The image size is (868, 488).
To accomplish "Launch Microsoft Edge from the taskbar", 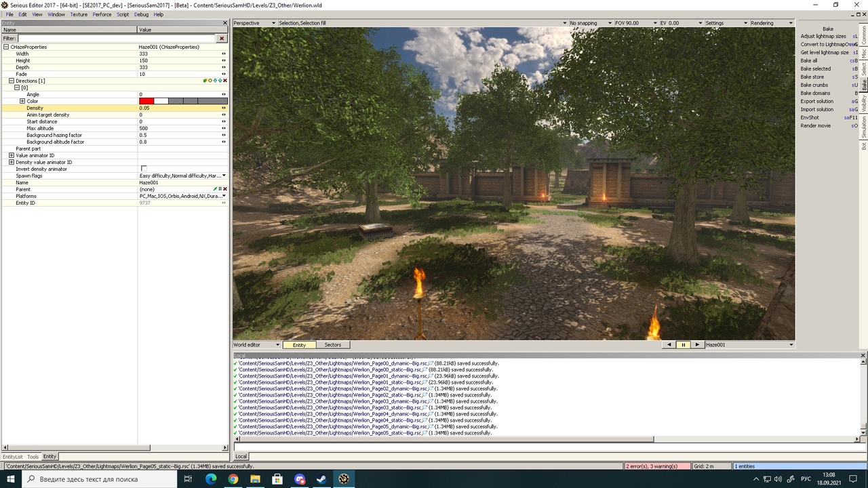I will (x=211, y=479).
